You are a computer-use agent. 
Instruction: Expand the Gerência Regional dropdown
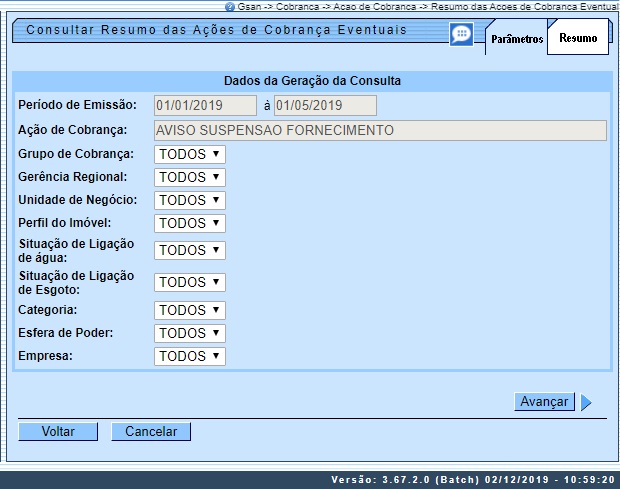(190, 177)
